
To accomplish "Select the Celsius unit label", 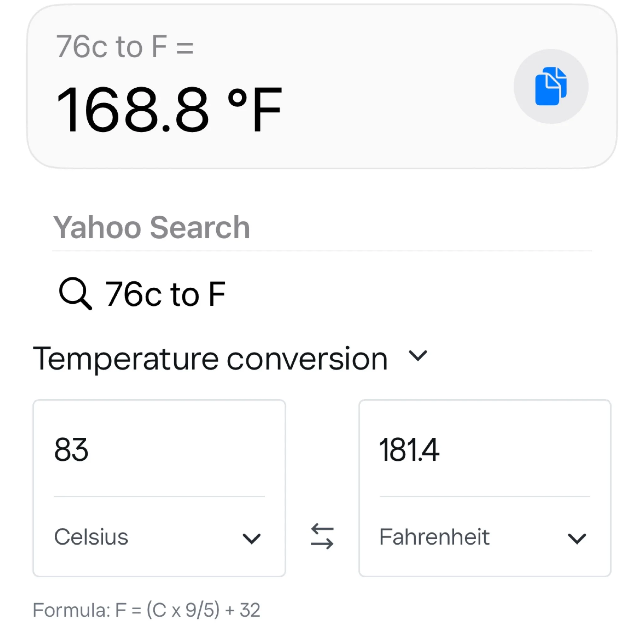I will click(x=91, y=537).
